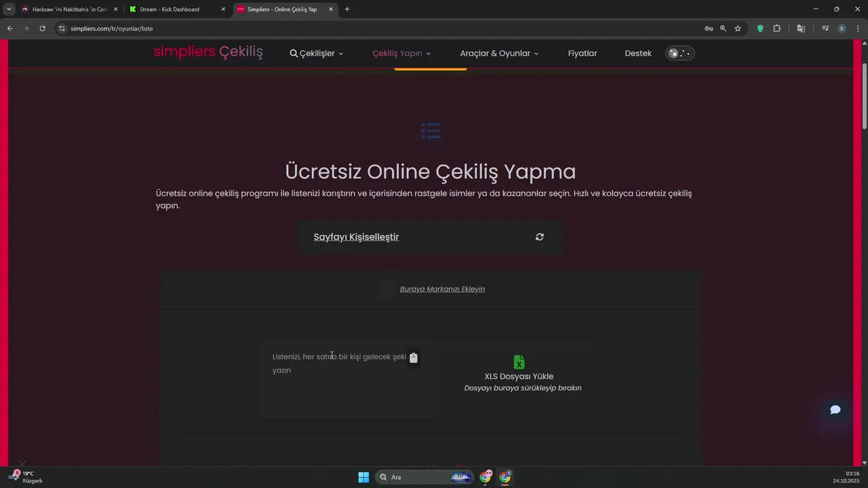Open Chrome's three-dot menu
This screenshot has width=868, height=488.
tap(858, 28)
